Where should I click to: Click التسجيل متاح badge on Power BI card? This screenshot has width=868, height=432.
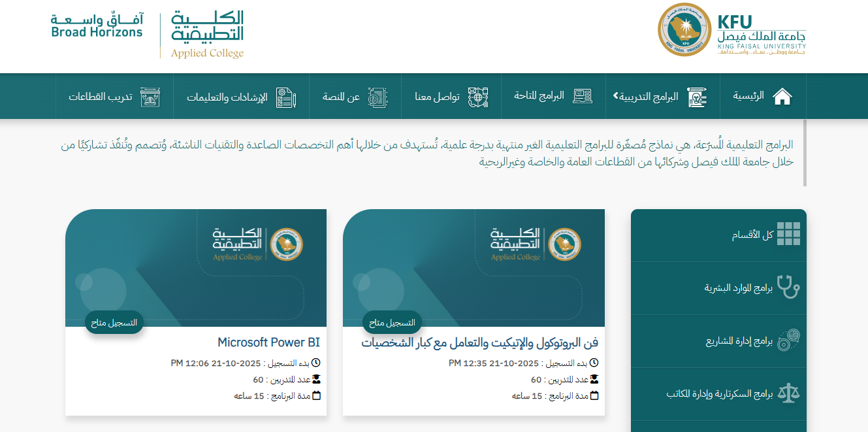(x=114, y=322)
